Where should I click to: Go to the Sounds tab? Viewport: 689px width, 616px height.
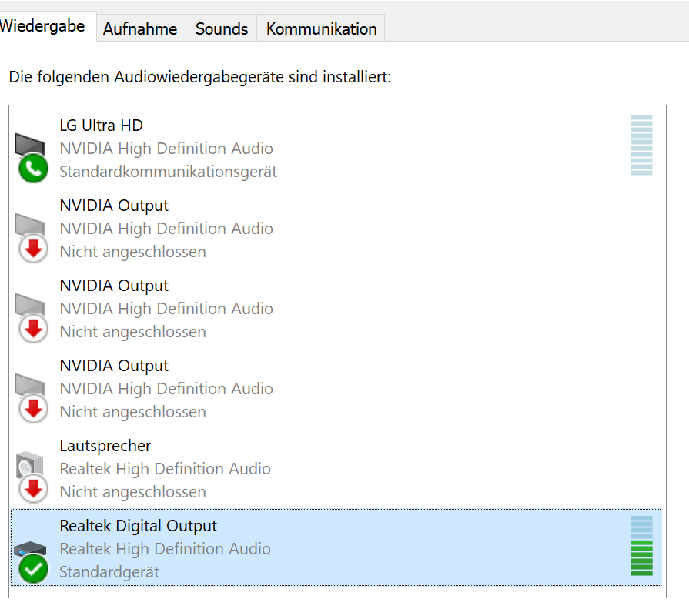[222, 28]
